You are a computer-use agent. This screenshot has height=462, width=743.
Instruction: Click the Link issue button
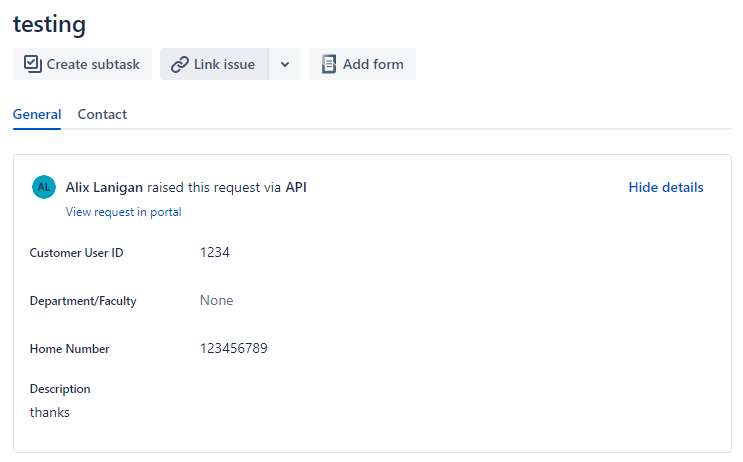[x=214, y=64]
